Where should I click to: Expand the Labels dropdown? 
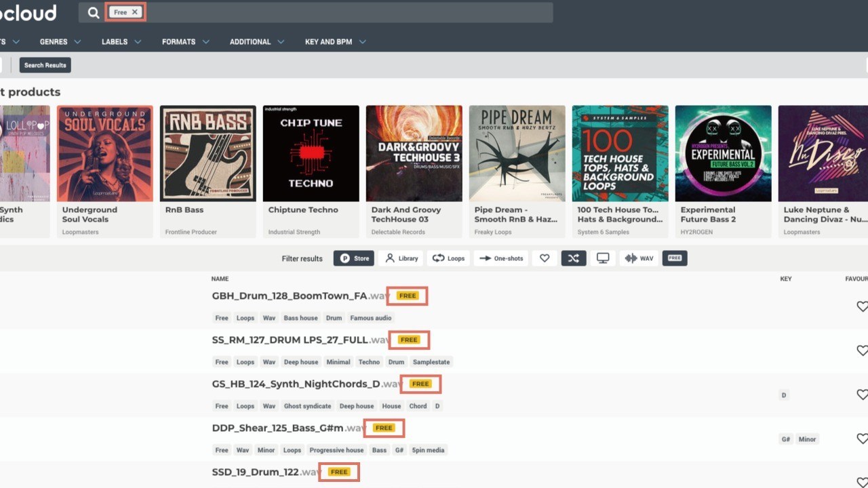point(121,42)
